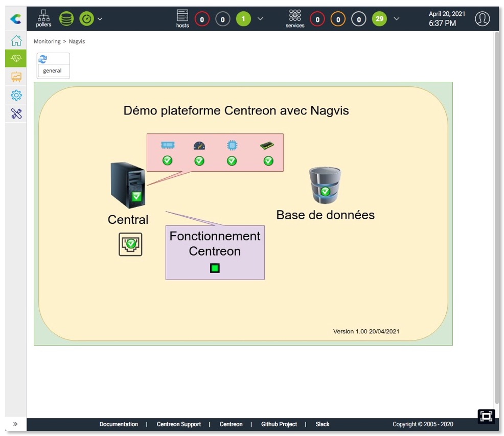
Task: Click the pollers status icon
Action: tap(43, 16)
